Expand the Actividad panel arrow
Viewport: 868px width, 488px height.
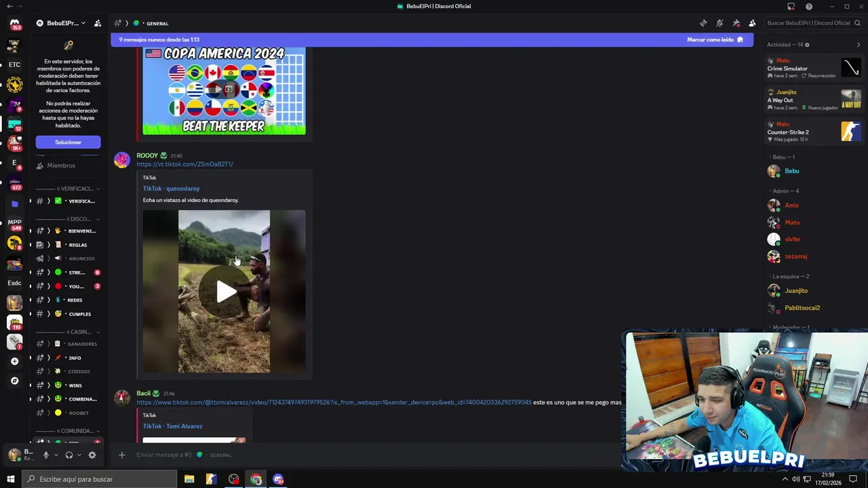859,45
